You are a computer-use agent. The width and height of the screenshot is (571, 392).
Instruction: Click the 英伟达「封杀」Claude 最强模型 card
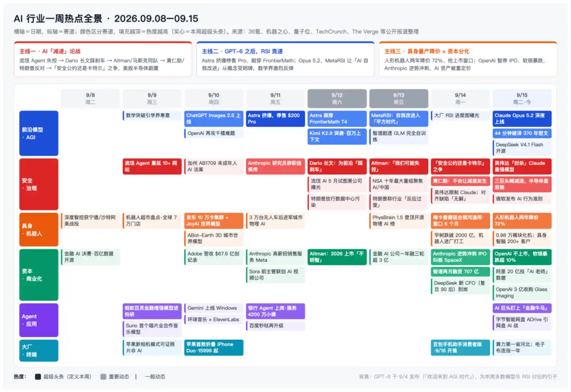click(522, 166)
